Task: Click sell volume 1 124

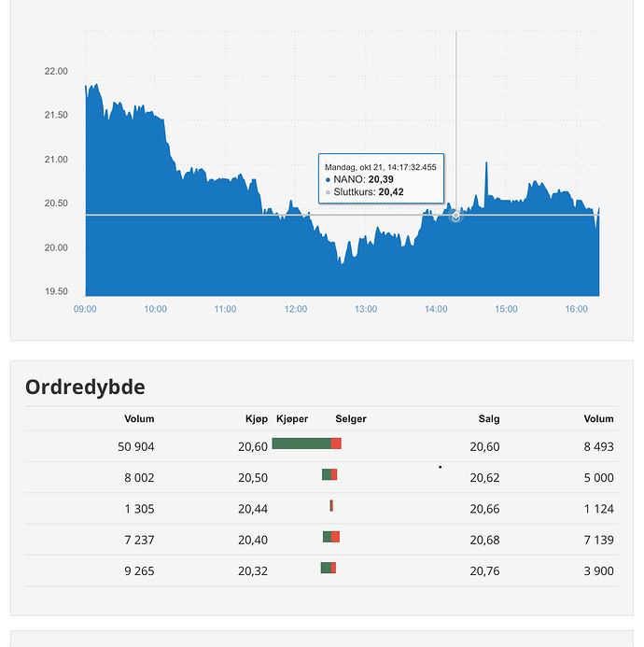Action: (x=598, y=509)
